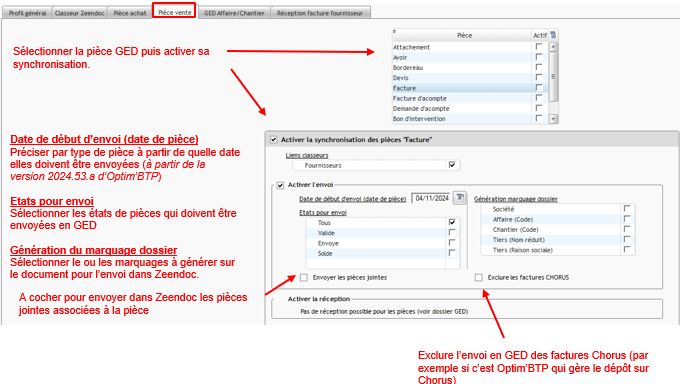Screen dimensions: 680x384
Task: Tick the Actif checkbox for Bon d'intervention
Action: pos(539,118)
